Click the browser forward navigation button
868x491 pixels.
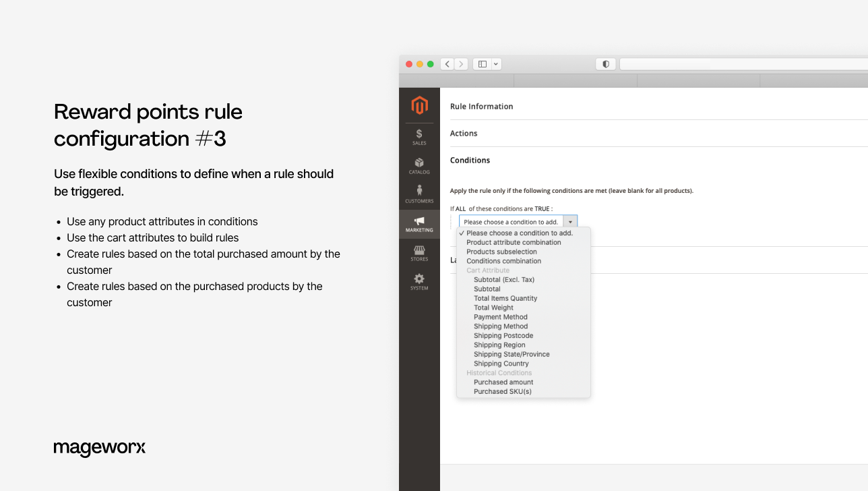461,63
